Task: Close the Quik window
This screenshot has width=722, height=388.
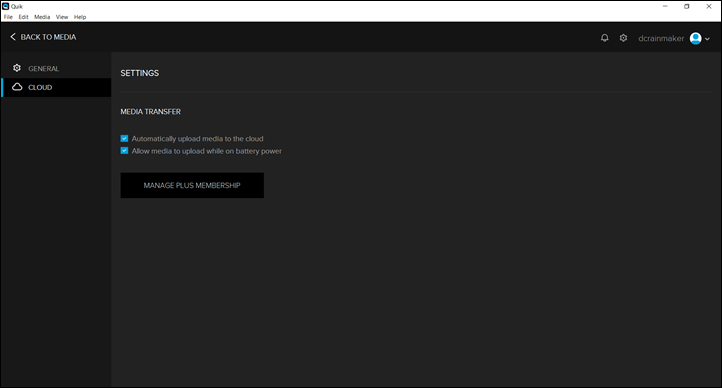Action: click(x=709, y=6)
